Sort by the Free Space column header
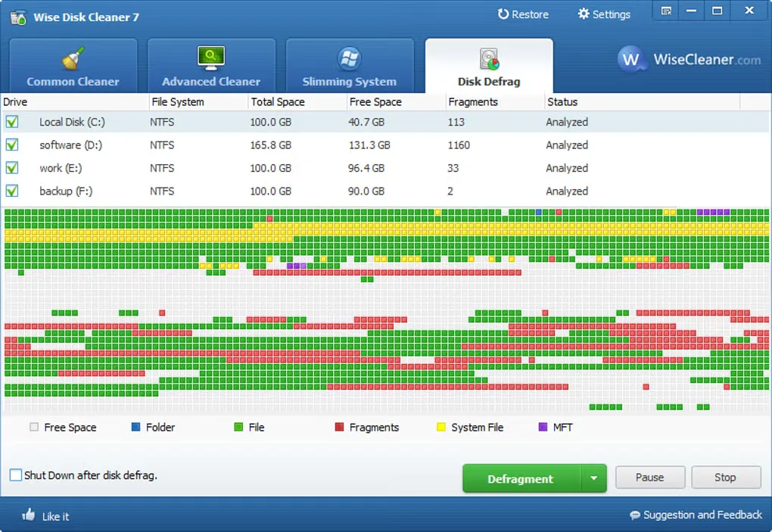The width and height of the screenshot is (772, 532). 396,102
